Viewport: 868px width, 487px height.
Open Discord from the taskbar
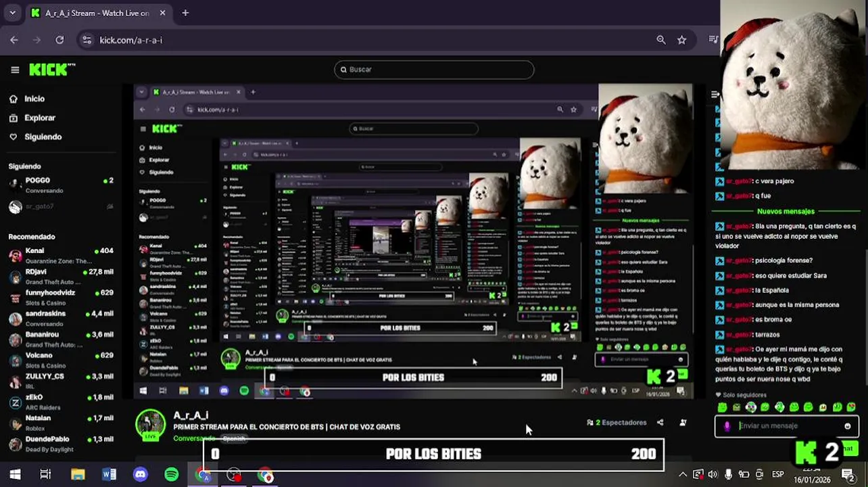click(x=140, y=475)
